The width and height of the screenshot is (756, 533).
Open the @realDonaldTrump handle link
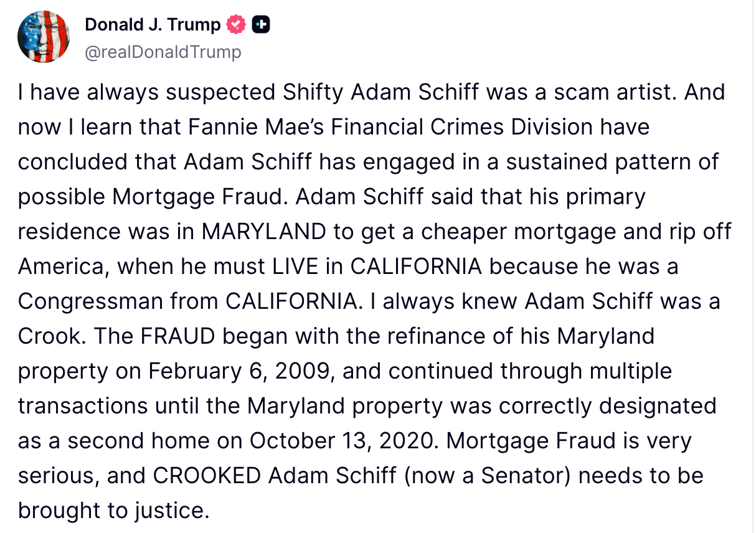pyautogui.click(x=163, y=52)
